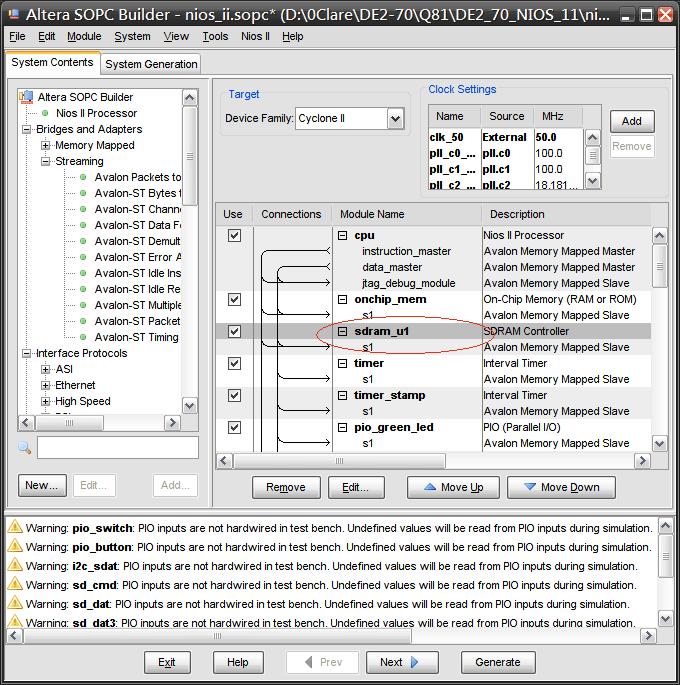
Task: Click the clk_50 clock name cell
Action: click(x=454, y=137)
